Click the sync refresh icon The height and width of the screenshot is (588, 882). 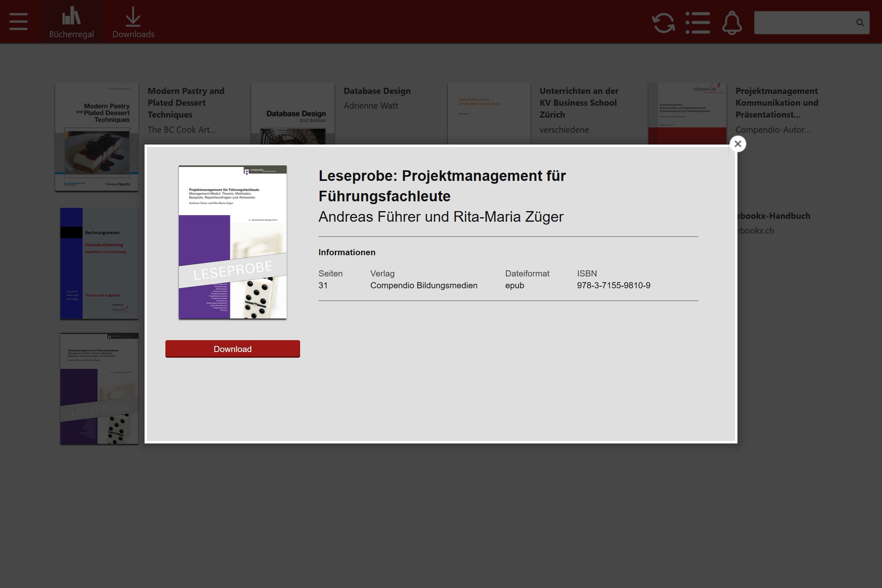[663, 23]
